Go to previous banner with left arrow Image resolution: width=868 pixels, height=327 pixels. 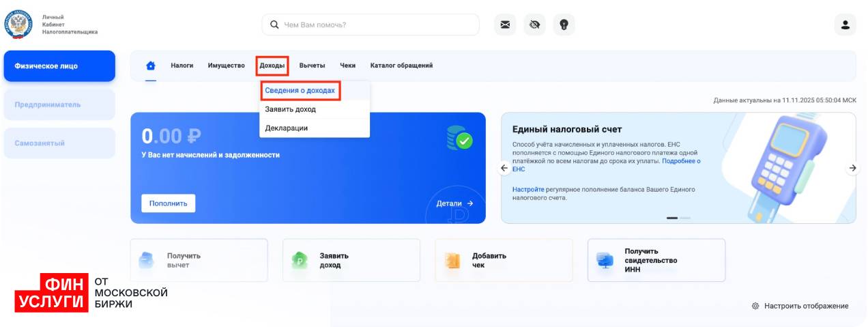tap(505, 168)
